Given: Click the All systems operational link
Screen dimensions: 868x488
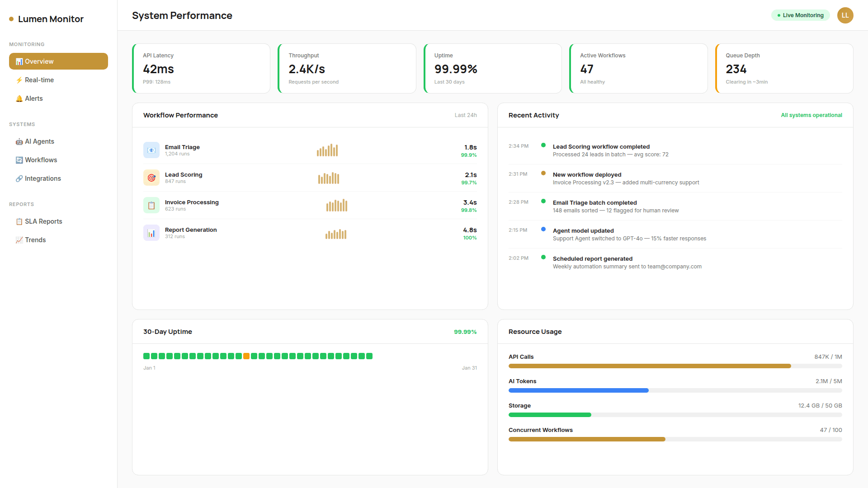Looking at the screenshot, I should coord(811,115).
